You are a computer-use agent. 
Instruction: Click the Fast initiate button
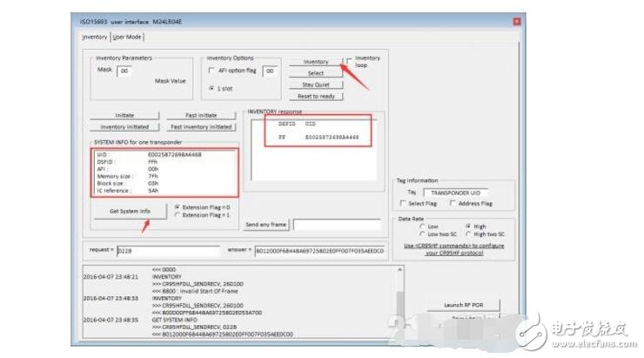tap(201, 115)
